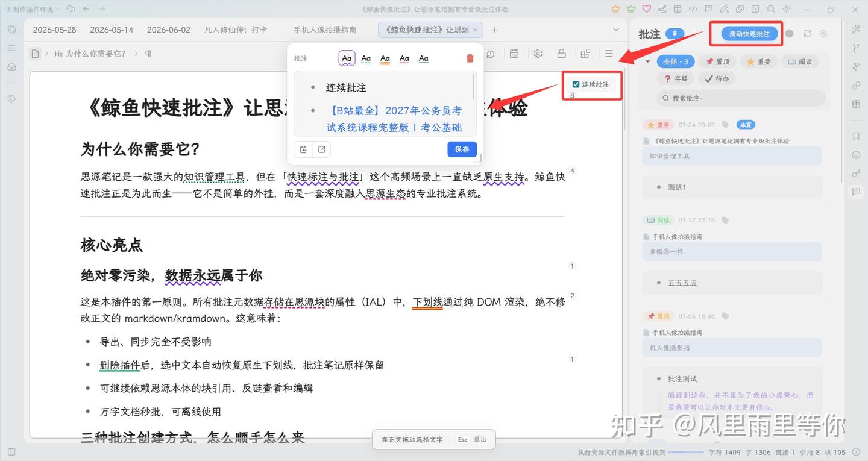
Task: Open the magic wand icon in right sidebar
Action: point(856,30)
